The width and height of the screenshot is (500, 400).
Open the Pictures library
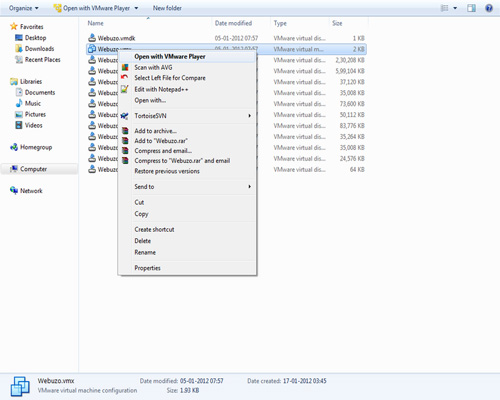click(x=30, y=114)
